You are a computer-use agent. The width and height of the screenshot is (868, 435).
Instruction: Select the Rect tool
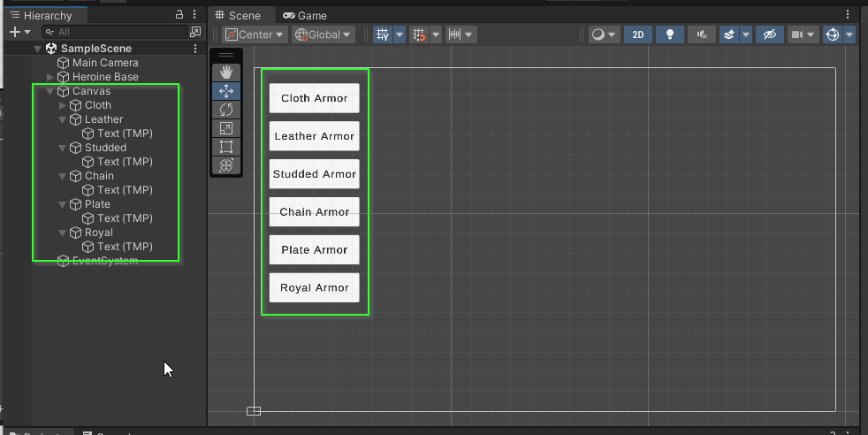pos(226,147)
